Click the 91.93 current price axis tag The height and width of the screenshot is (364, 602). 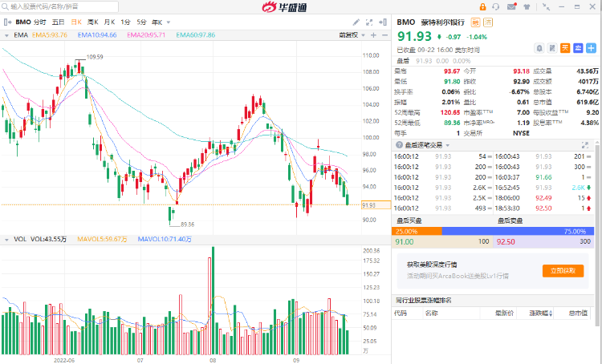376,205
